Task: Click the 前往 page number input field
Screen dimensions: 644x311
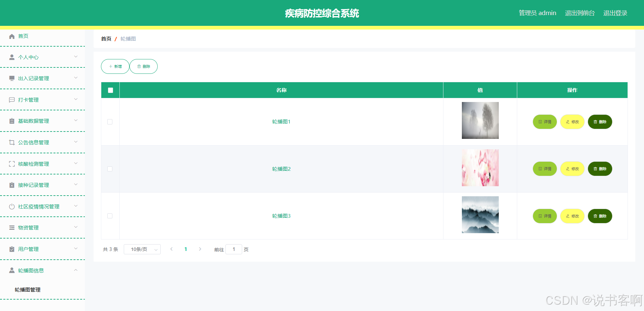Action: (234, 249)
